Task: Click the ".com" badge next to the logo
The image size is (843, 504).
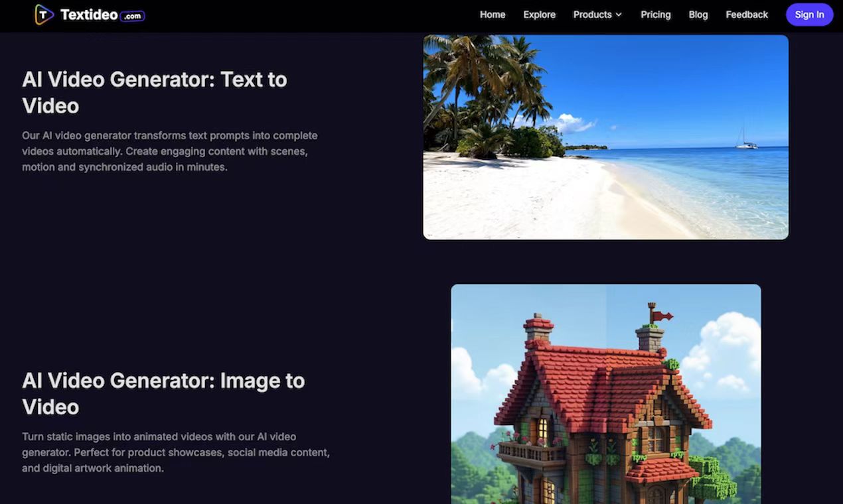Action: tap(133, 15)
